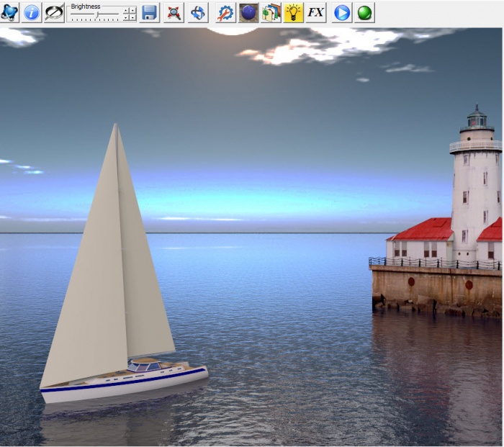This screenshot has height=447, width=504.
Task: Open the FX effects button
Action: click(315, 12)
